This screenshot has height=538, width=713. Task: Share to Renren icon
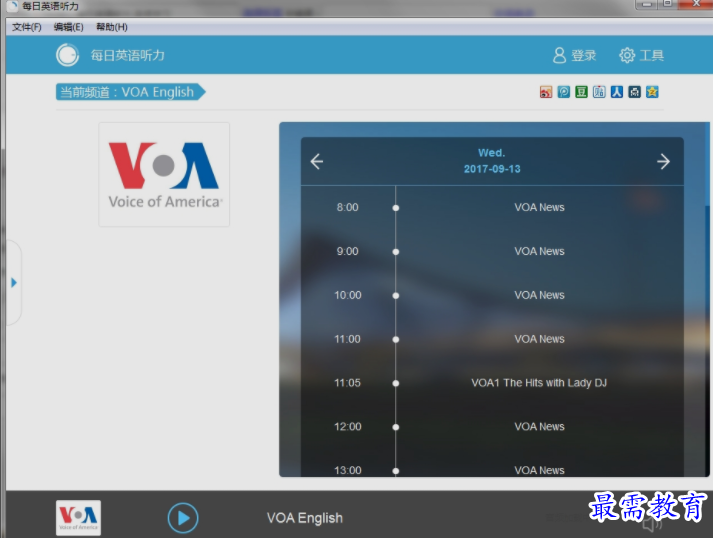617,92
